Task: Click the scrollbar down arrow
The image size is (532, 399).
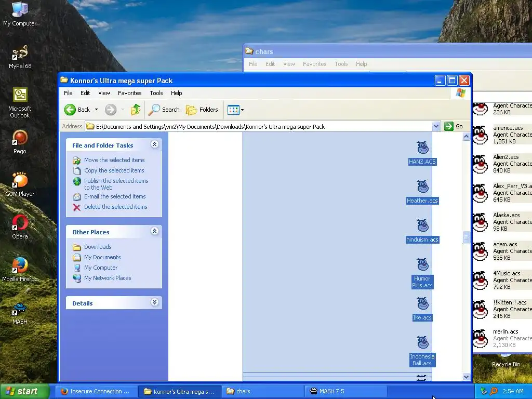Action: 466,377
